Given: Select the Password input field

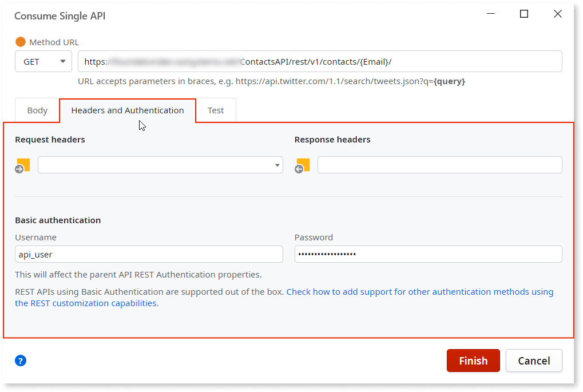Looking at the screenshot, I should click(x=427, y=254).
